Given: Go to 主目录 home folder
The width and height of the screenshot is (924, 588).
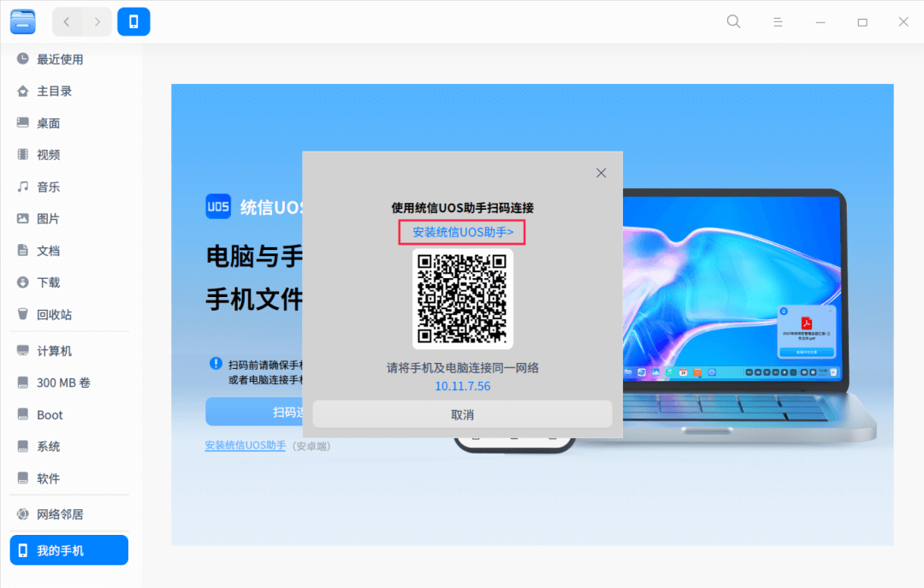Looking at the screenshot, I should point(69,91).
